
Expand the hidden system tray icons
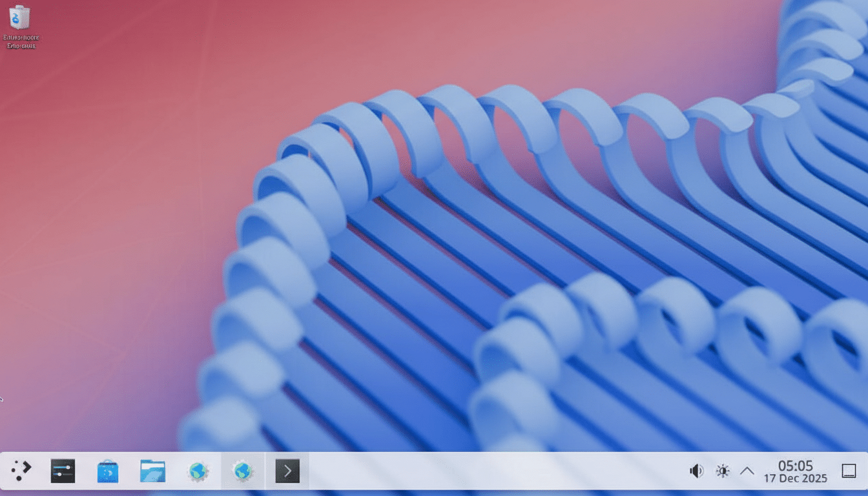tap(747, 471)
